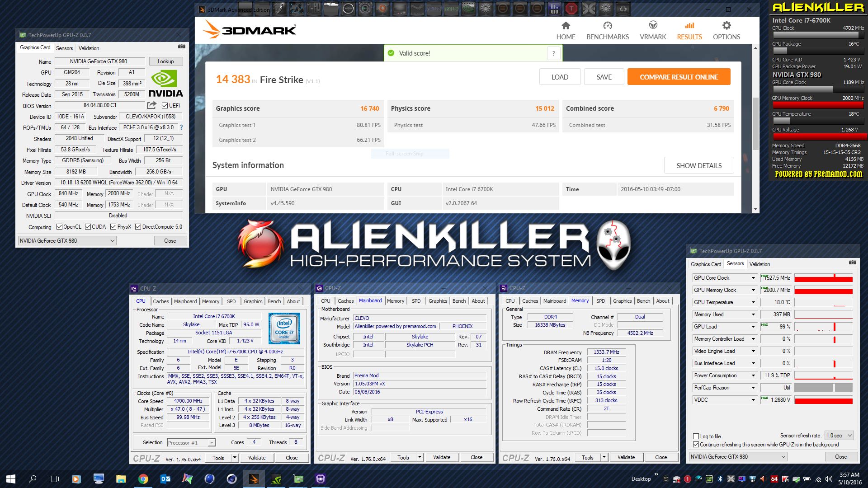Toggle continue refreshing in background checkbox

[x=696, y=445]
